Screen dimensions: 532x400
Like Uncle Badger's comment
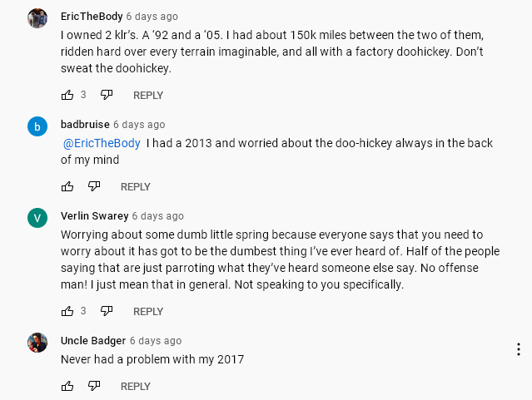coord(67,386)
